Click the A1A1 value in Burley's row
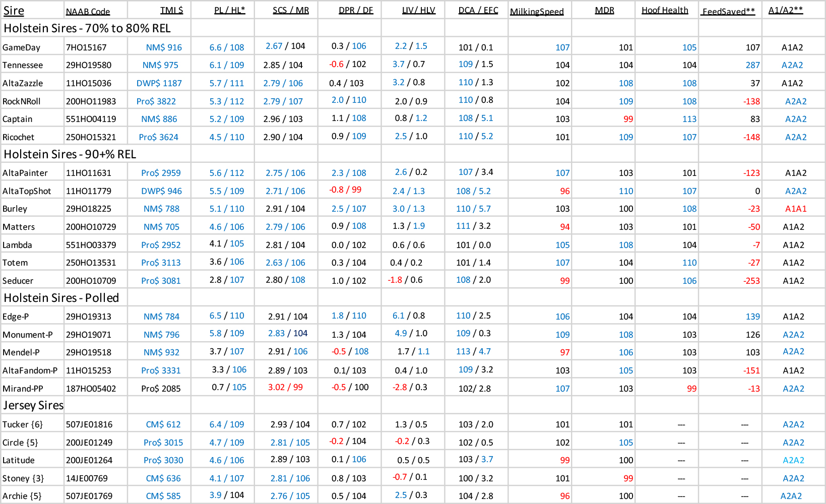 coord(795,208)
